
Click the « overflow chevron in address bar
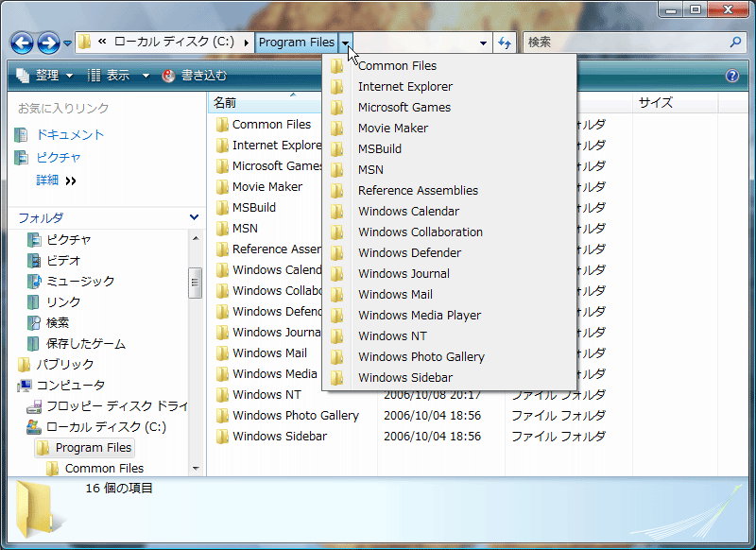point(102,42)
